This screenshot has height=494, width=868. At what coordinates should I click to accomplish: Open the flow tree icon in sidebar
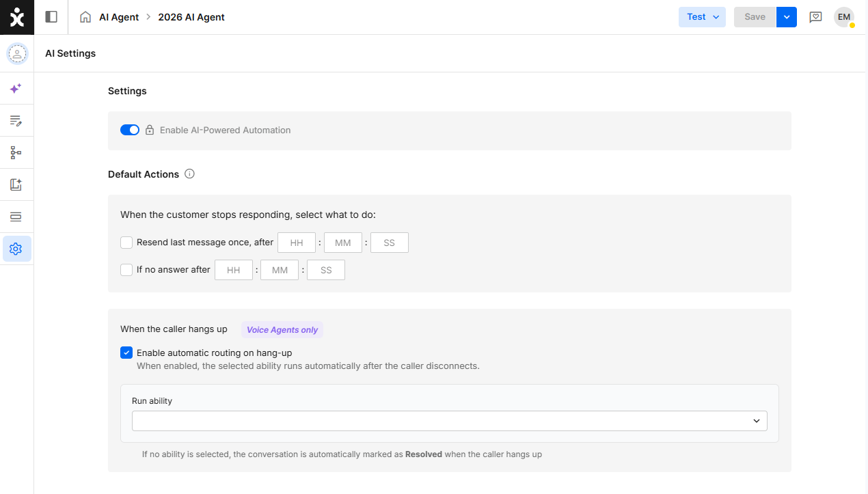(x=16, y=153)
